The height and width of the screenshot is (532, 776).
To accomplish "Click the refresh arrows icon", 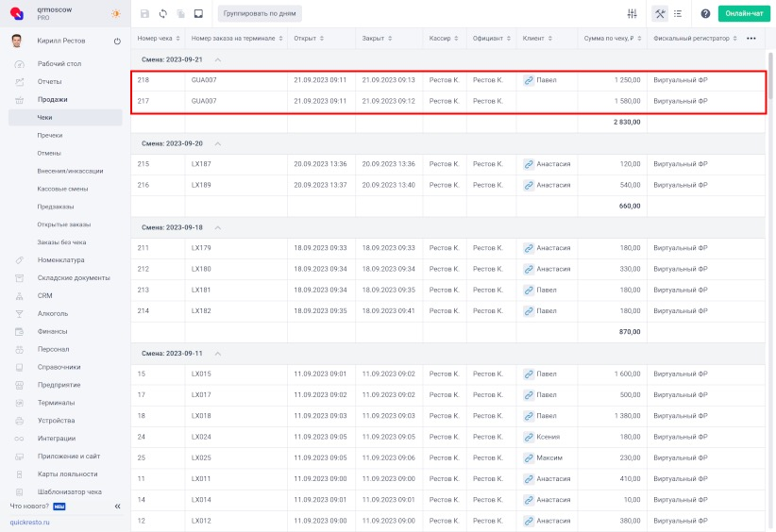I will (162, 14).
